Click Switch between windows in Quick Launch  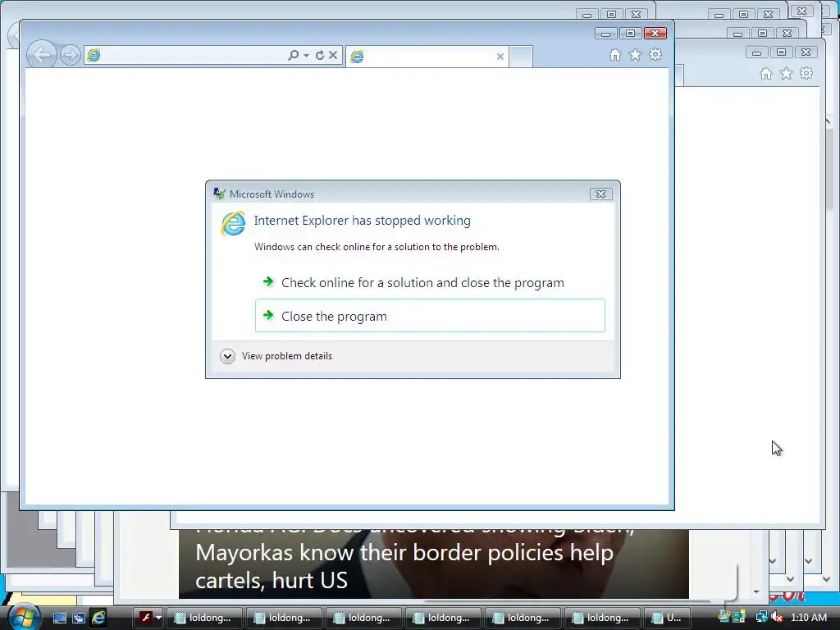[79, 618]
